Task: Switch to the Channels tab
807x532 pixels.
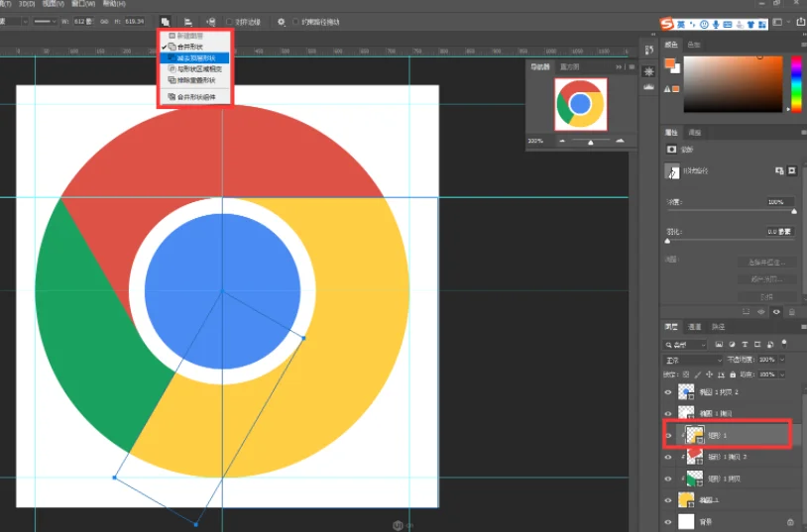Action: pyautogui.click(x=694, y=327)
